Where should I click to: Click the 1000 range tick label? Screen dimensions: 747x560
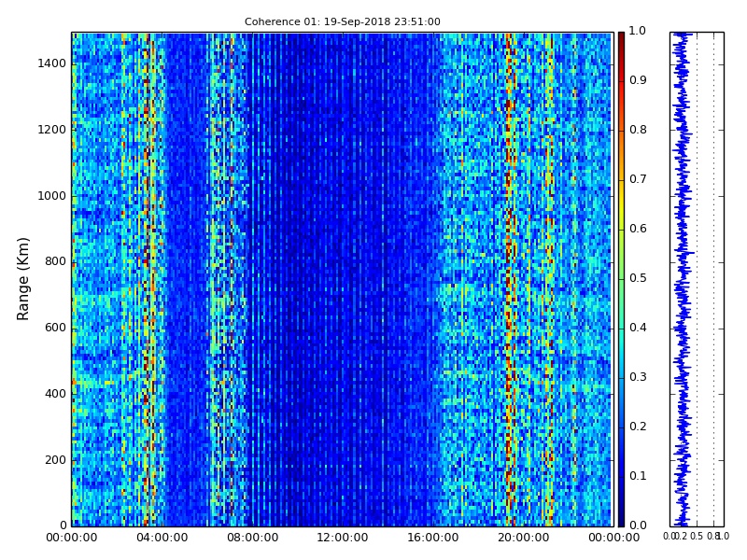tap(52, 196)
